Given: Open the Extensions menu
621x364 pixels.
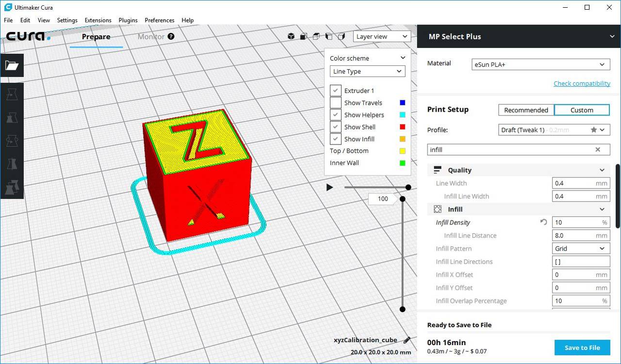Looking at the screenshot, I should click(98, 20).
